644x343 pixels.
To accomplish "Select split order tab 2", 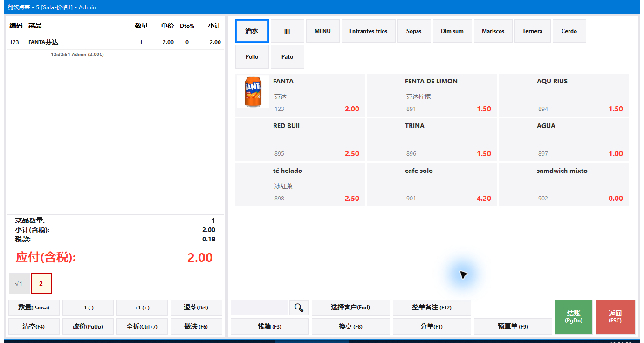I will [x=41, y=284].
